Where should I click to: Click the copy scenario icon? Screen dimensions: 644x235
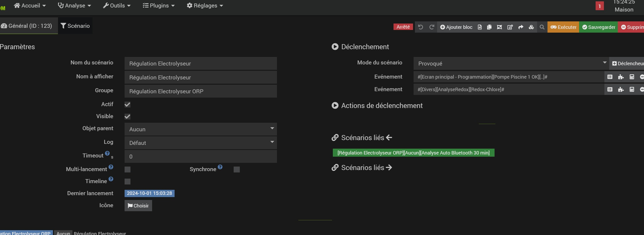coord(489,27)
